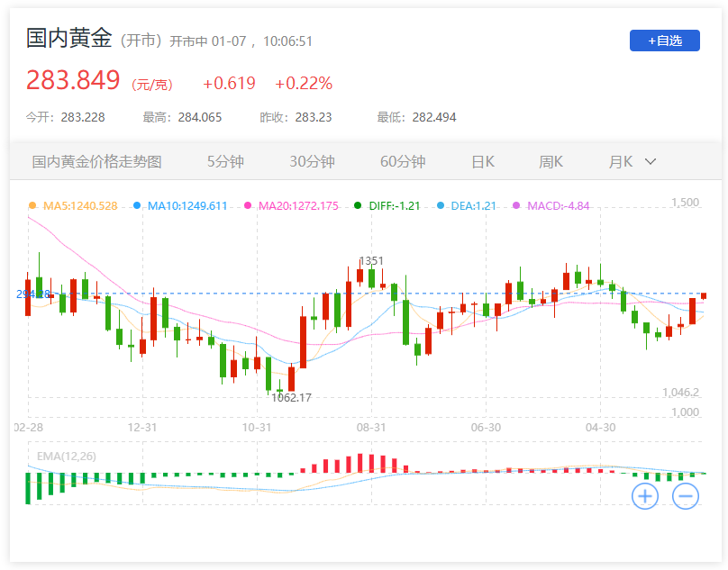The height and width of the screenshot is (570, 728).
Task: Click the purple MACD legend dot
Action: pos(516,205)
